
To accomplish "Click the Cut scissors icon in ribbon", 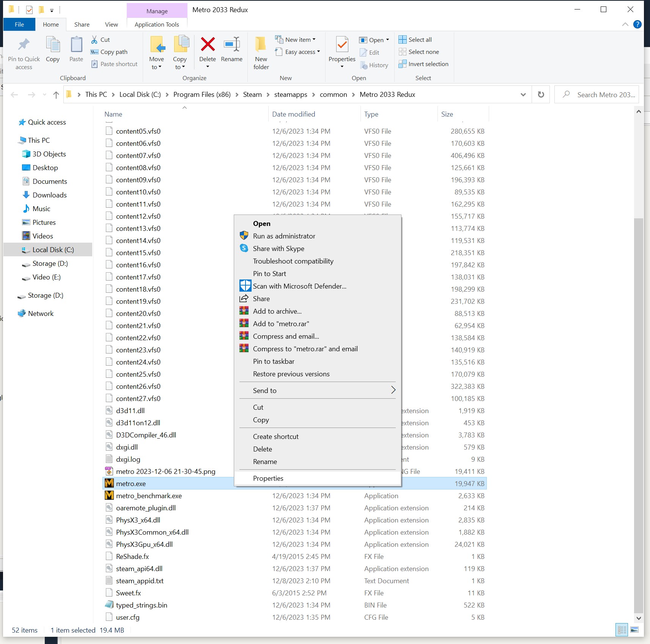I will pos(94,39).
